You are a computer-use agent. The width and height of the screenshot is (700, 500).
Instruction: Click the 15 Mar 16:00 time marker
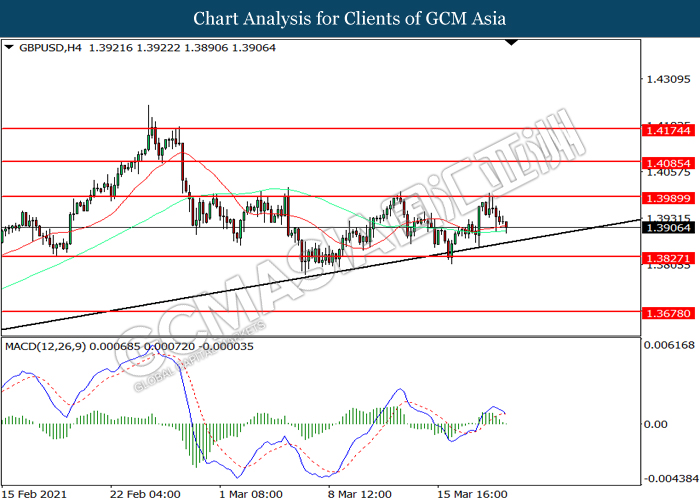(472, 494)
